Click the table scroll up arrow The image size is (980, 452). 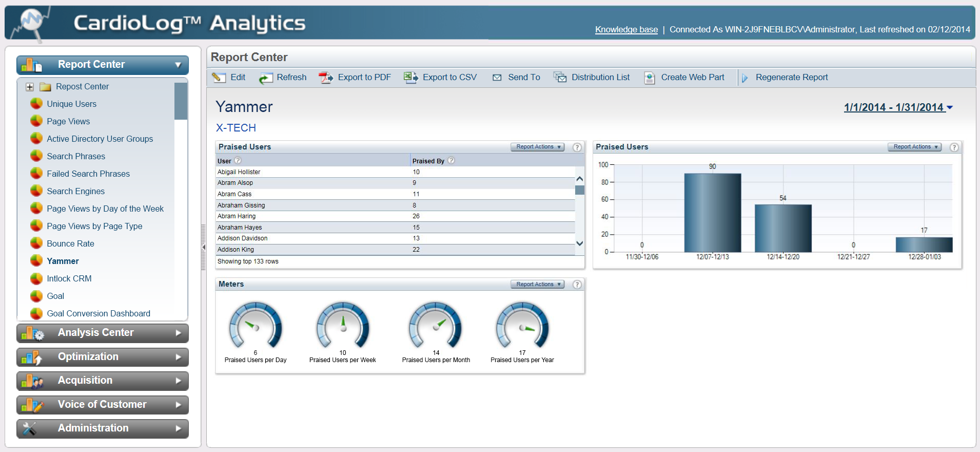click(x=580, y=179)
